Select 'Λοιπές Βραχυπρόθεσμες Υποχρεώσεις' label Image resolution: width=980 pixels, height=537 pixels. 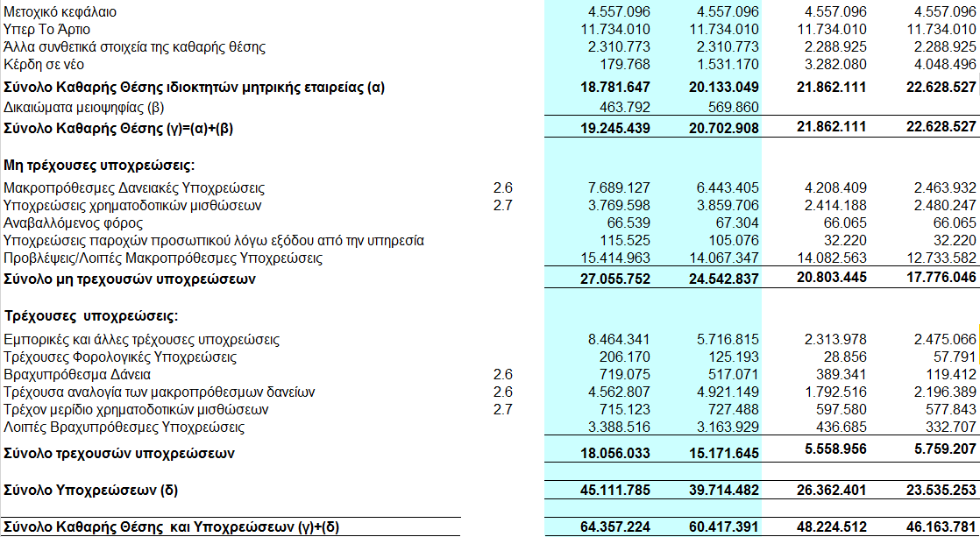(x=124, y=427)
